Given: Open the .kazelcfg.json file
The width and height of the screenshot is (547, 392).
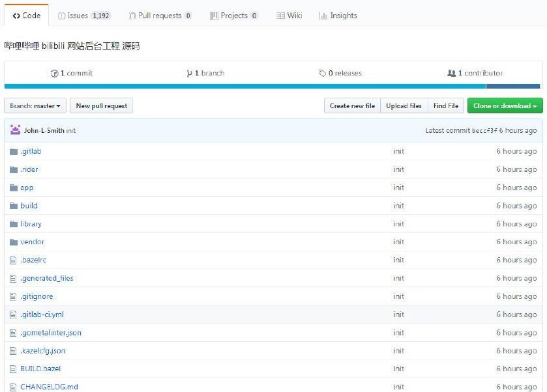Looking at the screenshot, I should 43,350.
